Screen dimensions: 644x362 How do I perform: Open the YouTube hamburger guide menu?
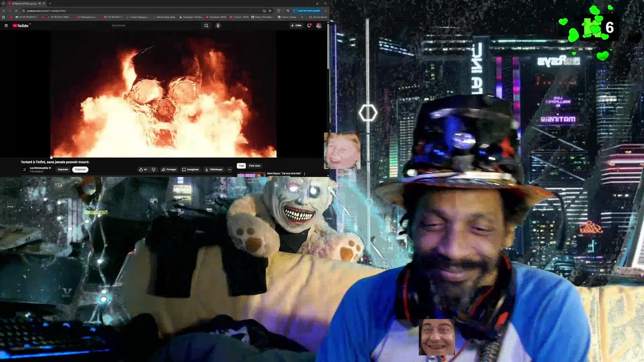6,25
